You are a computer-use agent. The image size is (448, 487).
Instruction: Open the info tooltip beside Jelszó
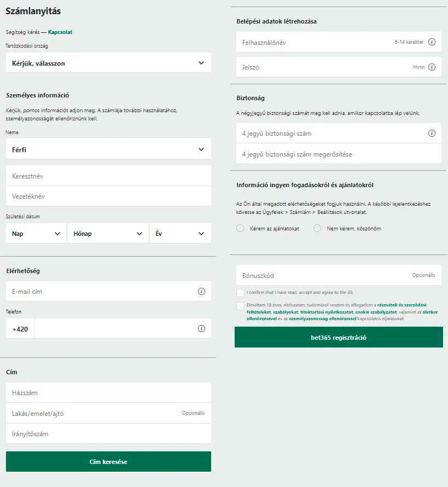(x=432, y=67)
